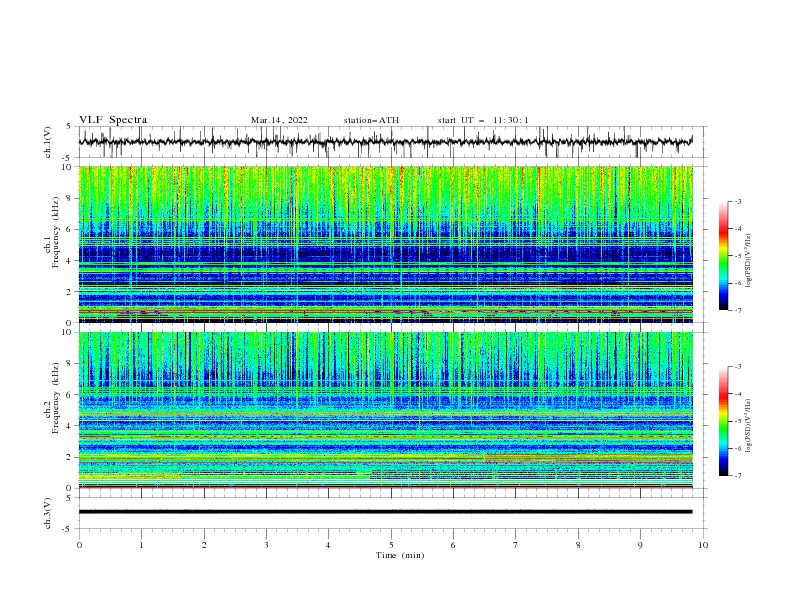Click the "station=ATH" label

[371, 120]
